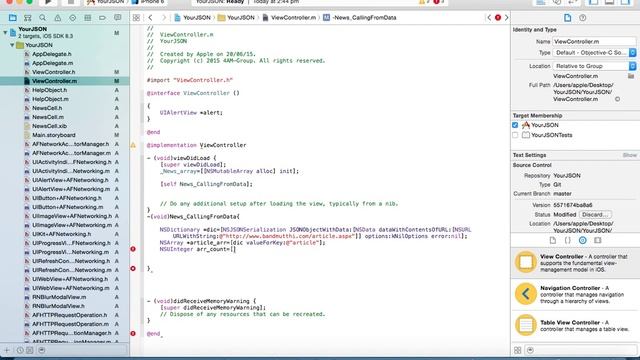Run the project with play button
The image size is (640, 360).
click(x=48, y=2)
